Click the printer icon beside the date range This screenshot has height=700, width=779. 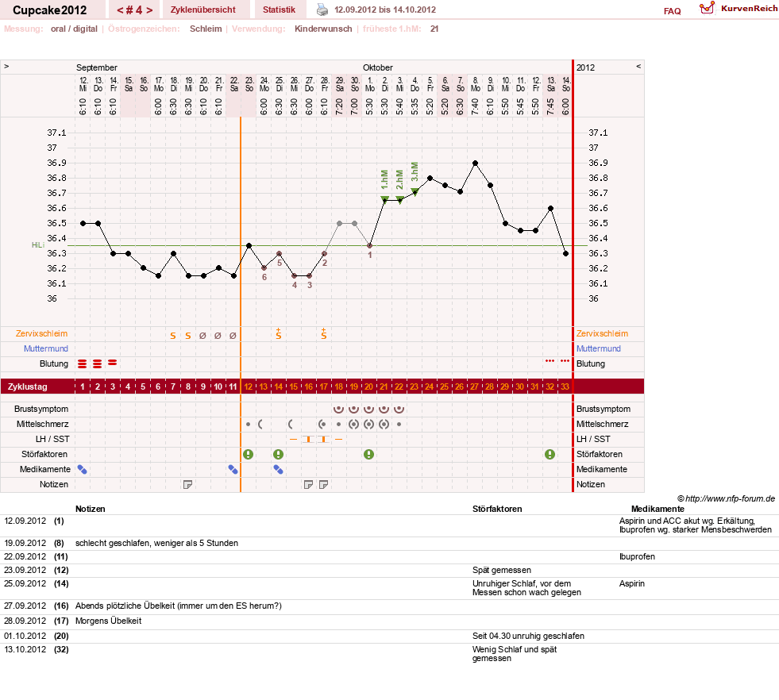(x=322, y=10)
